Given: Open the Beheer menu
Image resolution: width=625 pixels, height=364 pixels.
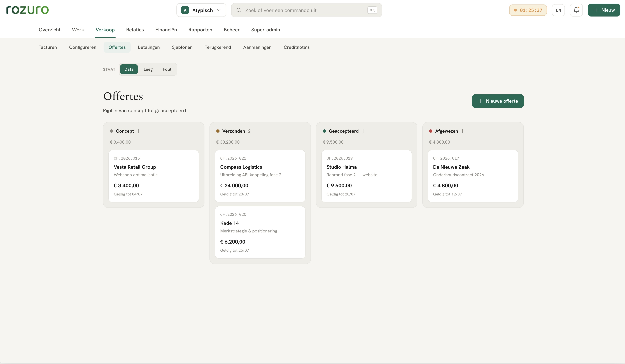Looking at the screenshot, I should coord(232,30).
